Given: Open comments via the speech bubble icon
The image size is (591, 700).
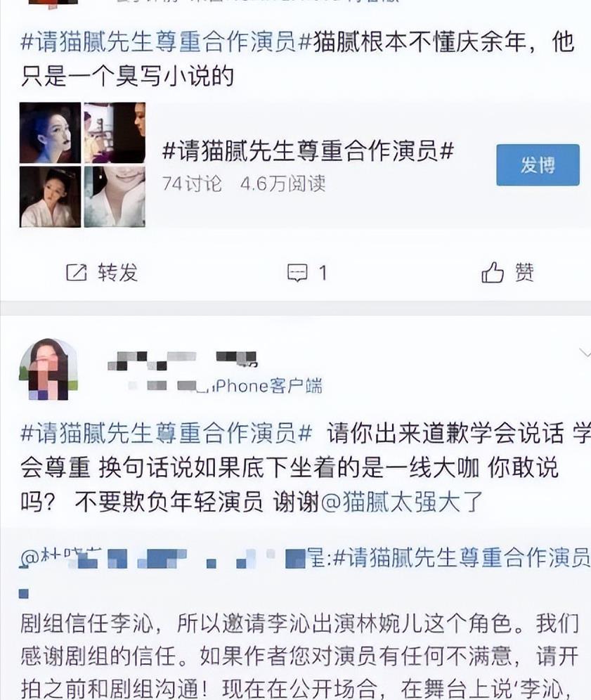Looking at the screenshot, I should [x=297, y=273].
